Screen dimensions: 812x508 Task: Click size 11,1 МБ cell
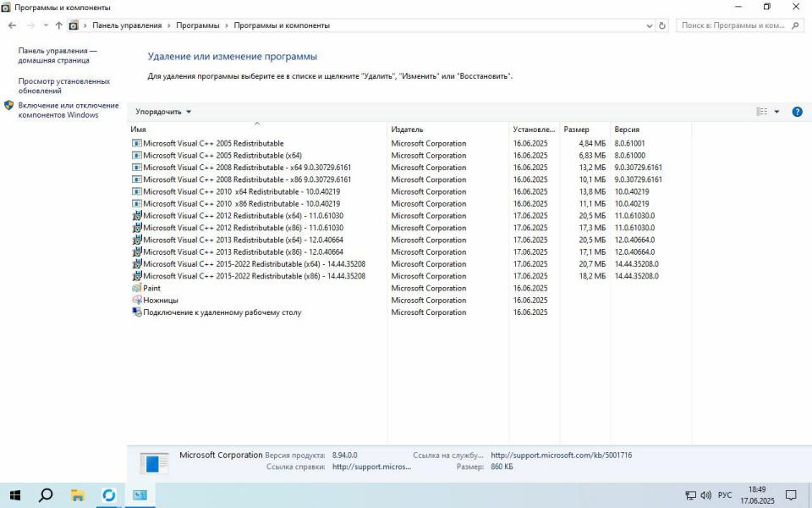pos(592,204)
